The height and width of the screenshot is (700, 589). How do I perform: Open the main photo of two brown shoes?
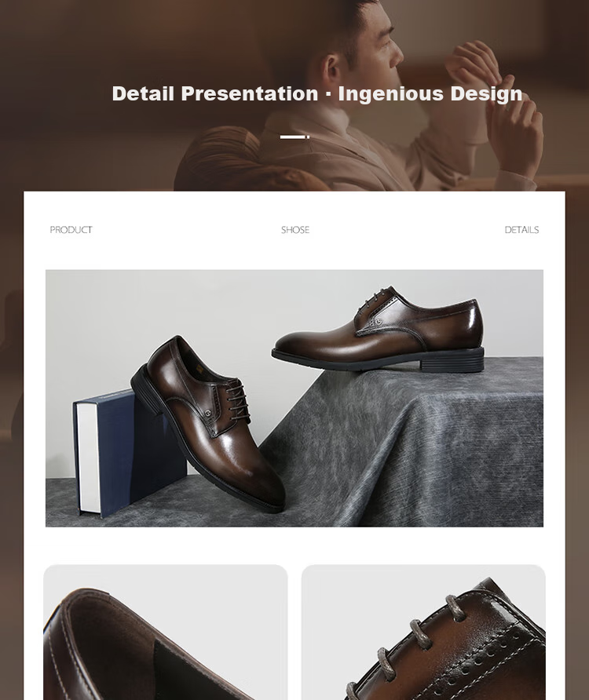294,398
